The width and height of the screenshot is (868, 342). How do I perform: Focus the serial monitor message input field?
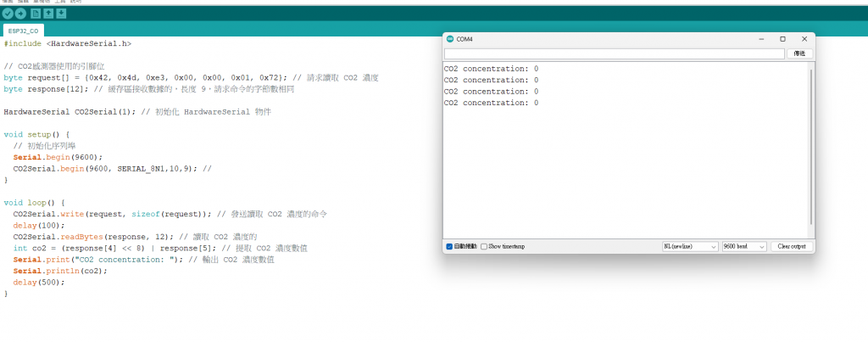[614, 53]
